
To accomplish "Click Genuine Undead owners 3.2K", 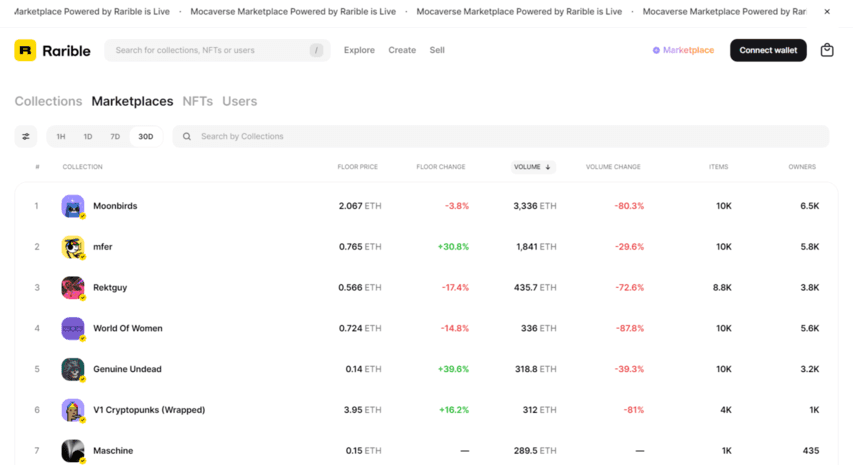I will [809, 369].
